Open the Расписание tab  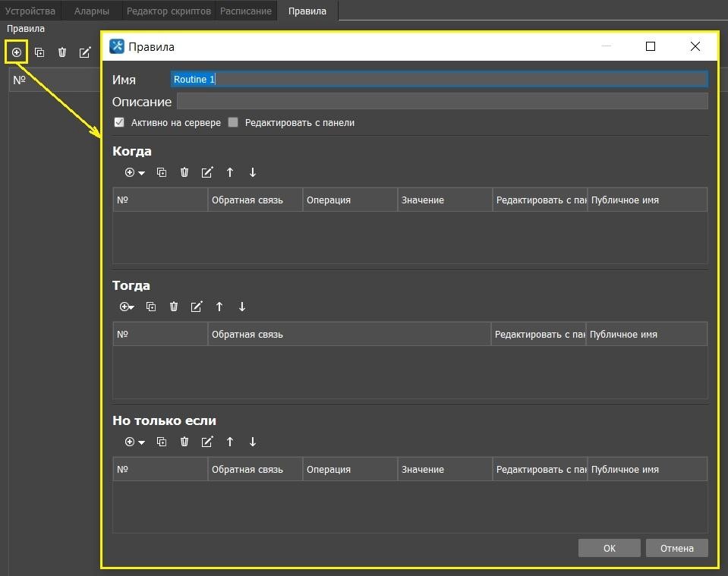click(245, 11)
